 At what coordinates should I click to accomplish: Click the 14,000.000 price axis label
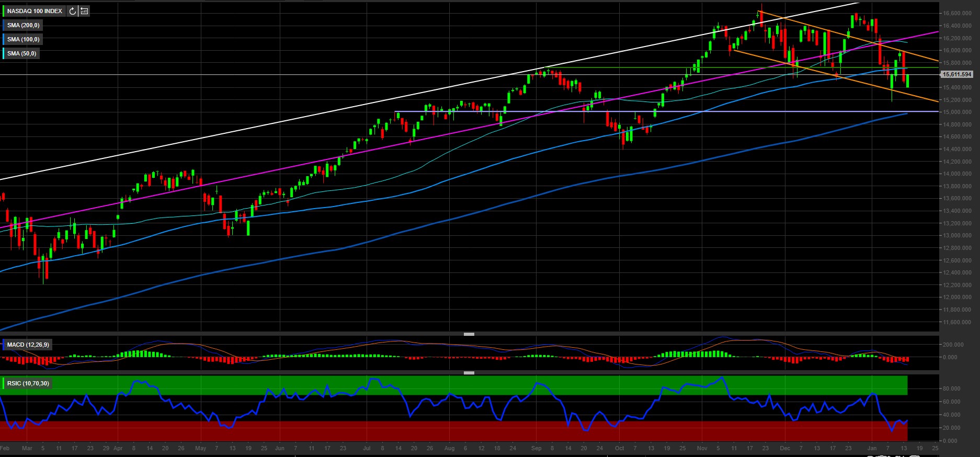point(958,174)
